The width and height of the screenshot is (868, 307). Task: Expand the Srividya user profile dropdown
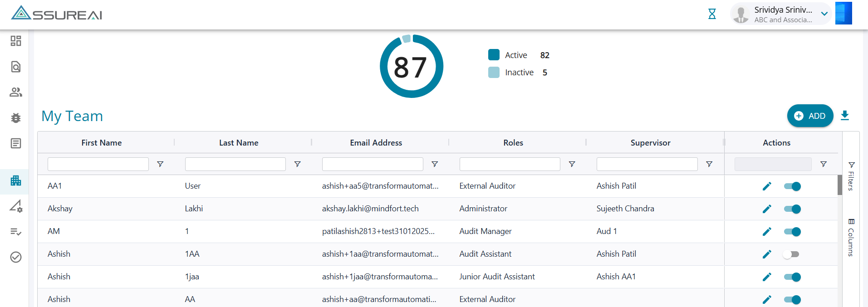pos(824,14)
